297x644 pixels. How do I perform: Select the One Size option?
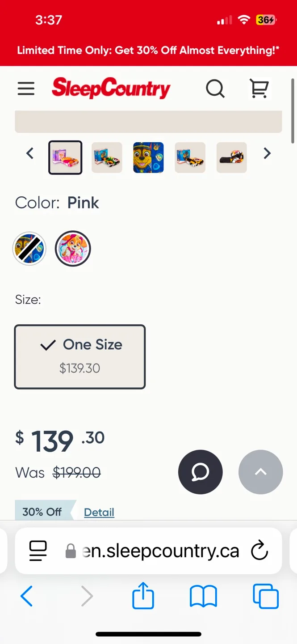pos(80,356)
